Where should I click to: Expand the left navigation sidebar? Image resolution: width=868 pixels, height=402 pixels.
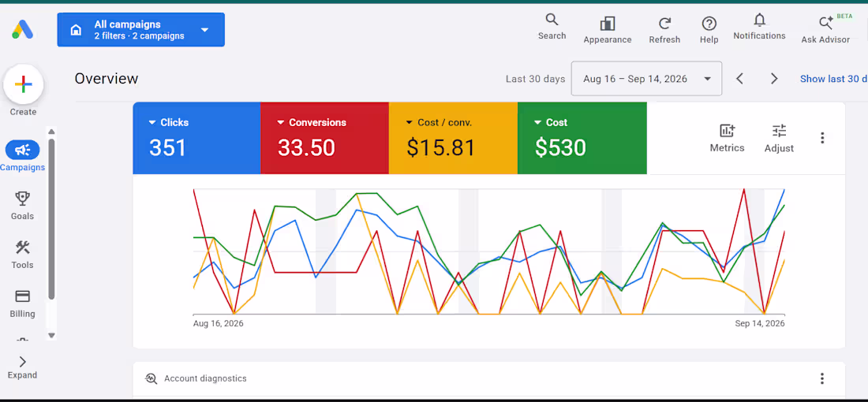click(x=23, y=368)
